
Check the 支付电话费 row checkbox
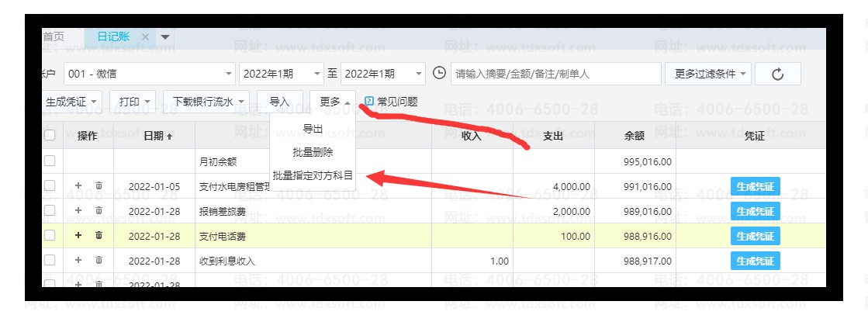(50, 236)
